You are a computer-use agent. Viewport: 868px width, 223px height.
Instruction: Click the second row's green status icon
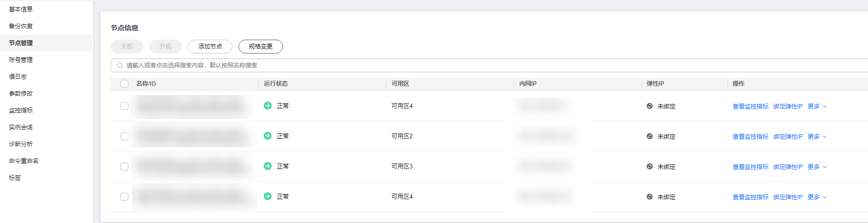pos(268,136)
